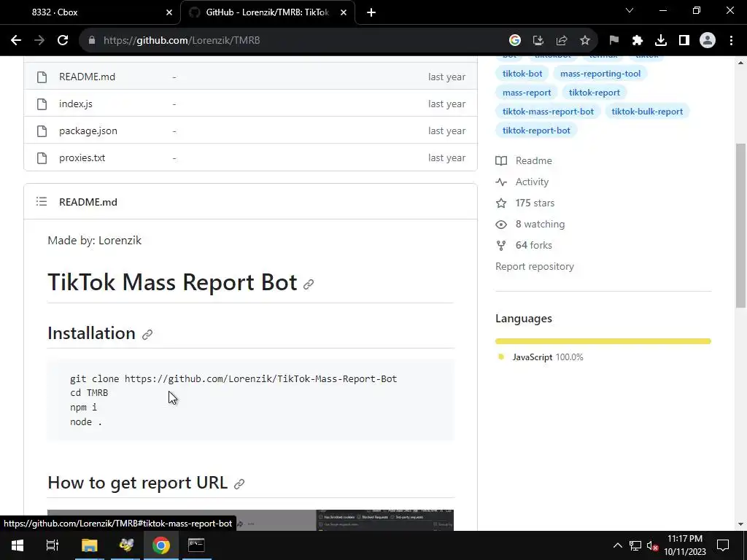Image resolution: width=747 pixels, height=560 pixels.
Task: Open proxies.txt file
Action: [82, 157]
